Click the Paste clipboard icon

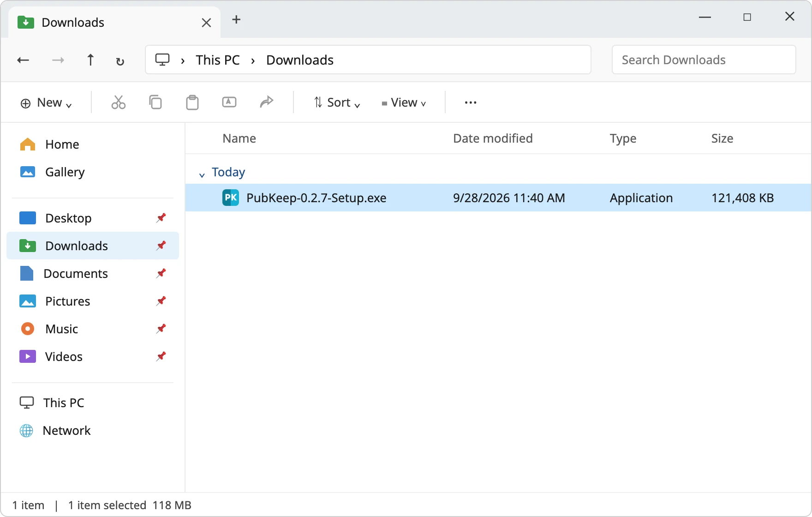[192, 102]
